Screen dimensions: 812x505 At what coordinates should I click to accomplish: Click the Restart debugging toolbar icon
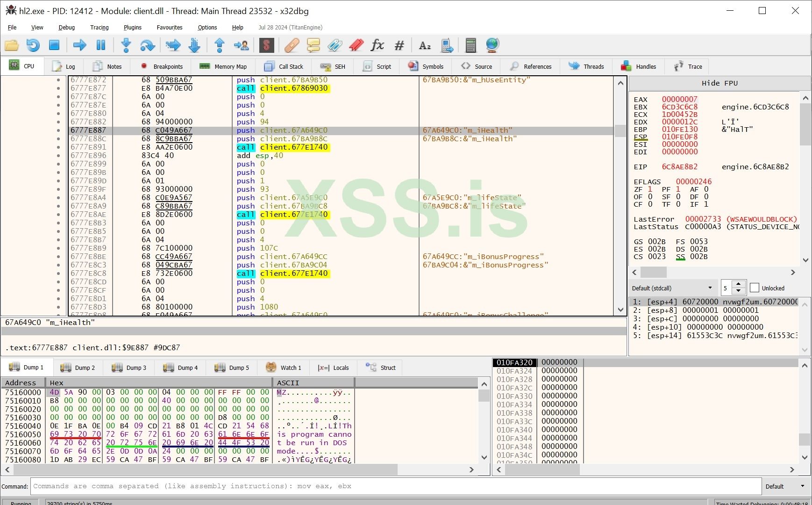[33, 45]
